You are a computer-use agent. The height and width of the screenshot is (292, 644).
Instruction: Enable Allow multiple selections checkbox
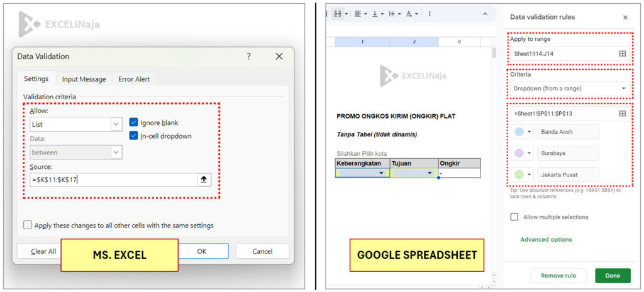click(514, 217)
